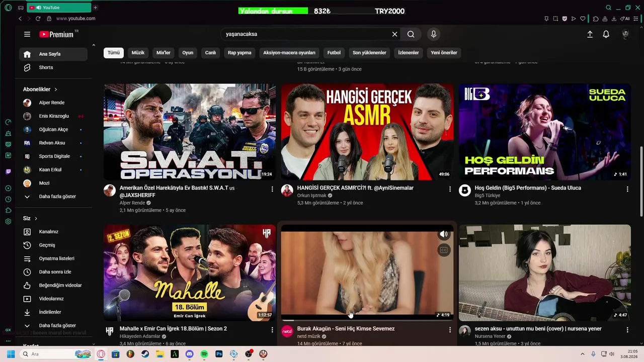Clear the search box with the X
Viewport: 644px width, 362px height.
[x=395, y=34]
